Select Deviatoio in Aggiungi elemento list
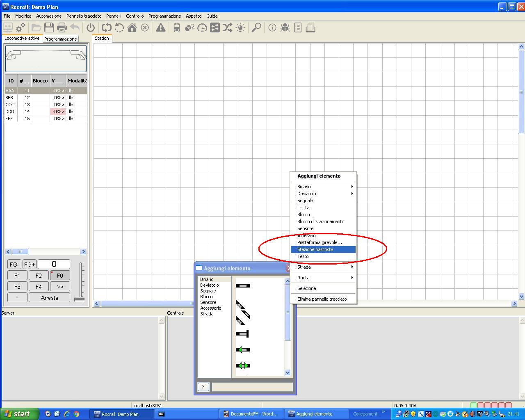525x420 pixels. [x=210, y=285]
